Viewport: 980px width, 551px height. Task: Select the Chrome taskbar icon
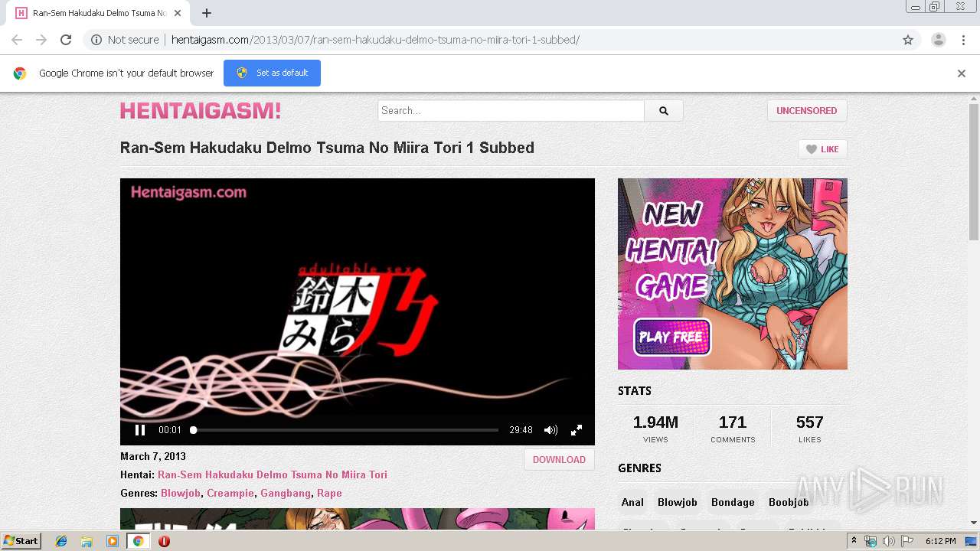click(x=138, y=541)
